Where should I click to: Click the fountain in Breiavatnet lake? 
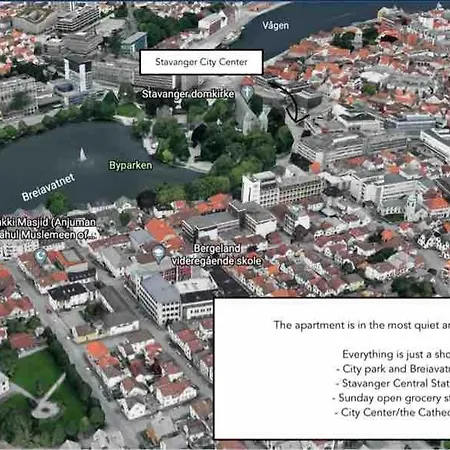82,155
